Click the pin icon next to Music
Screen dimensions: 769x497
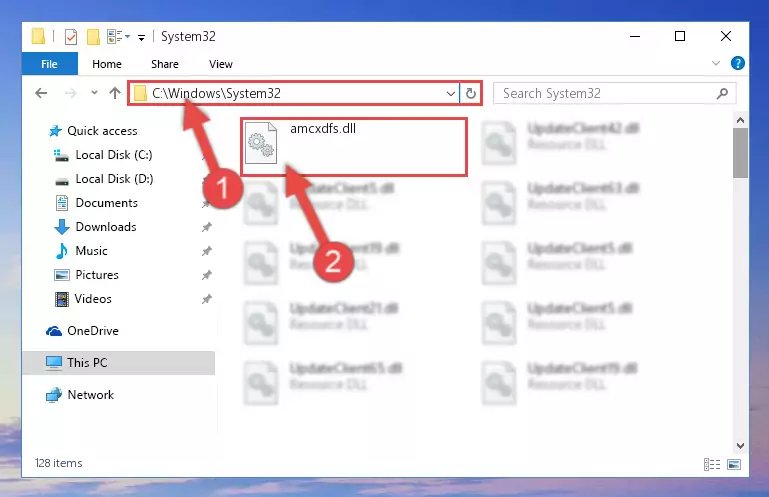click(206, 251)
